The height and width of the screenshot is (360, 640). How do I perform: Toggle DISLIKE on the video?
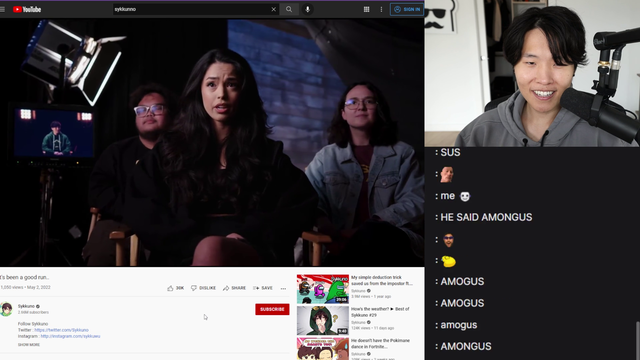(x=203, y=288)
